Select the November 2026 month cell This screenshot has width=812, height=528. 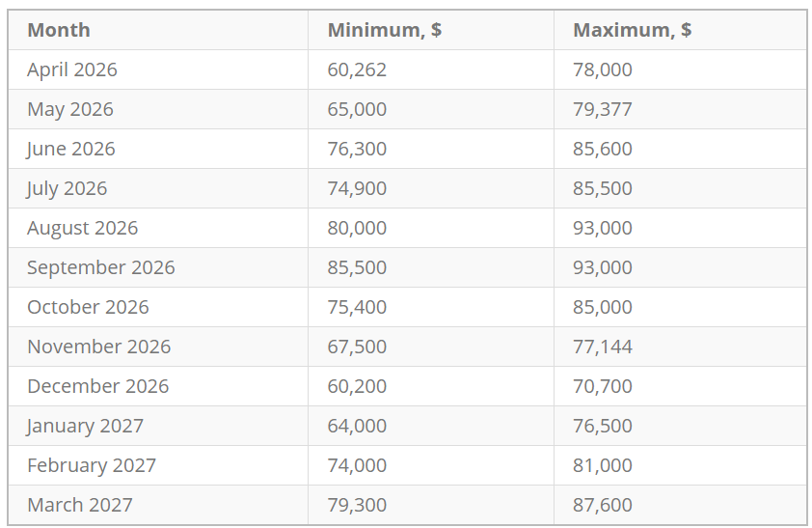[x=99, y=347]
